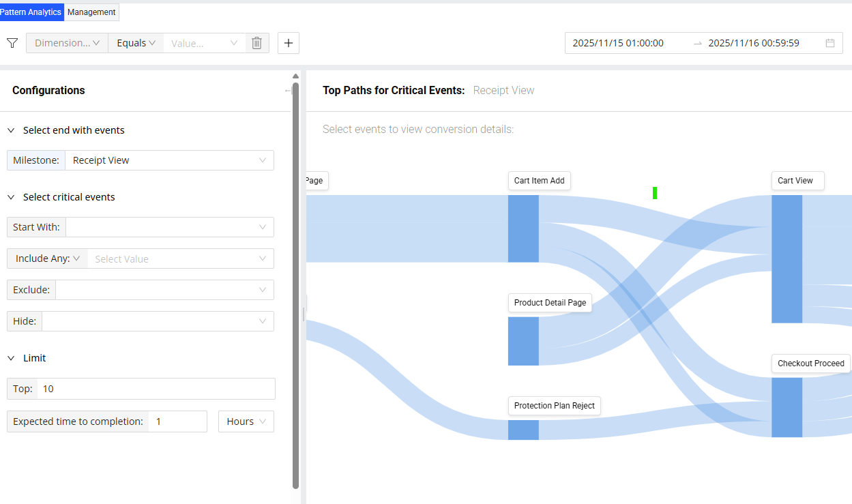Image resolution: width=852 pixels, height=504 pixels.
Task: Collapse the Select end with events section
Action: coord(11,130)
